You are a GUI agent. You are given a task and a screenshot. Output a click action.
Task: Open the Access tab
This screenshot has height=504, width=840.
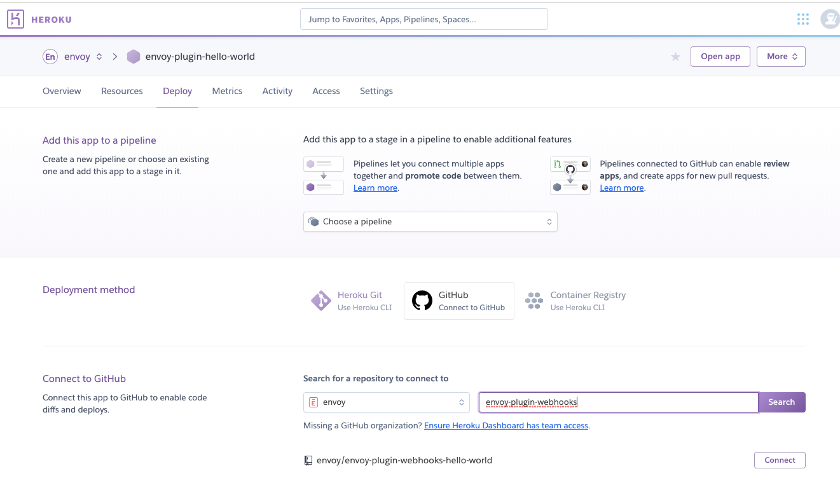coord(326,91)
